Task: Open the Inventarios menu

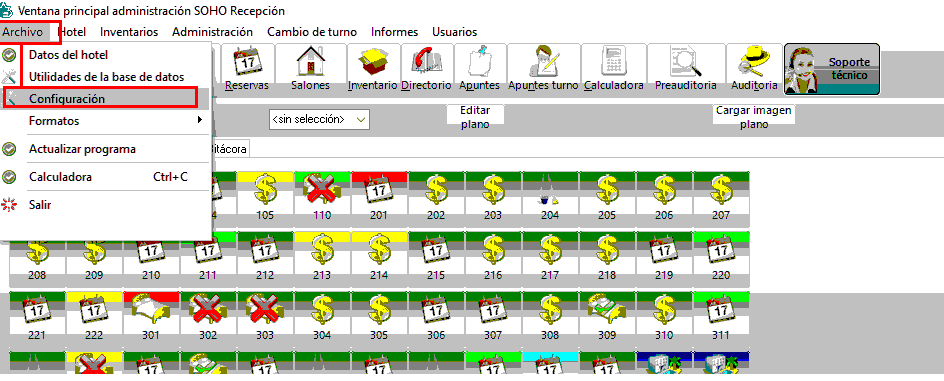Action: 129,32
